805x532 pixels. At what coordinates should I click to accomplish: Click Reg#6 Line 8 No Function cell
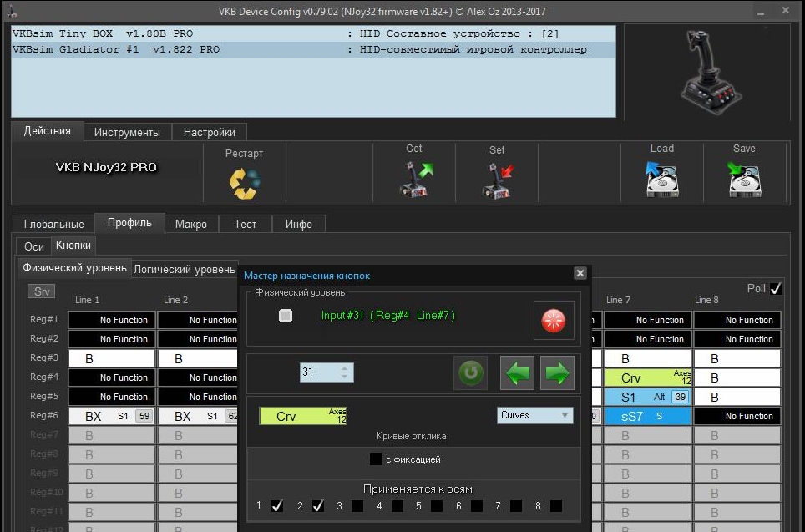coord(737,417)
